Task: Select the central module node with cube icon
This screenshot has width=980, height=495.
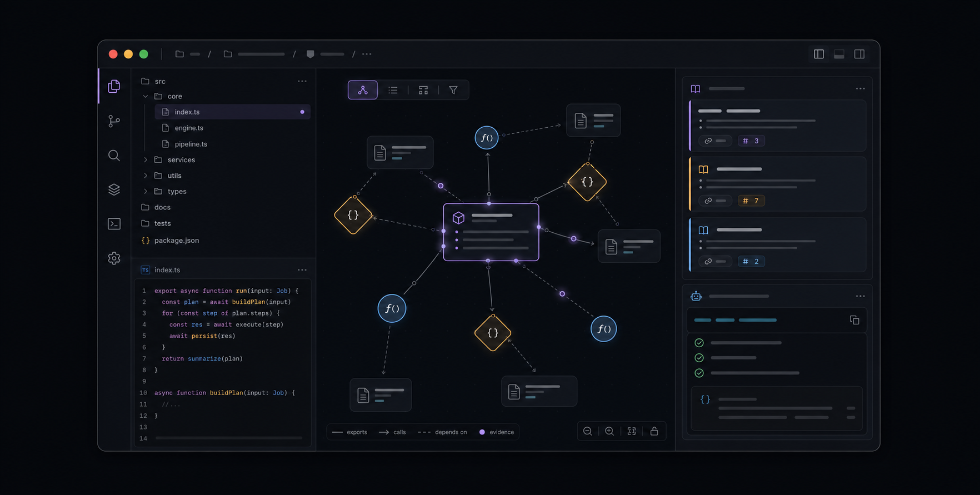Action: coord(491,232)
